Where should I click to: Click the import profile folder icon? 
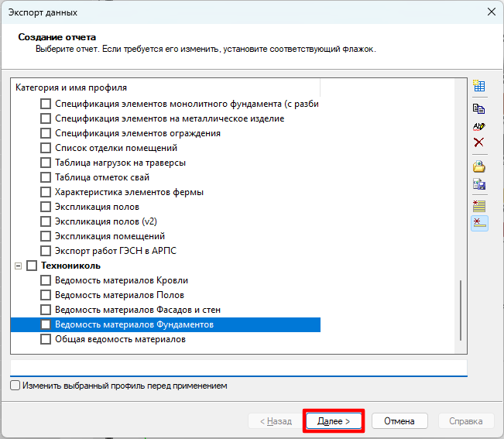[x=478, y=166]
